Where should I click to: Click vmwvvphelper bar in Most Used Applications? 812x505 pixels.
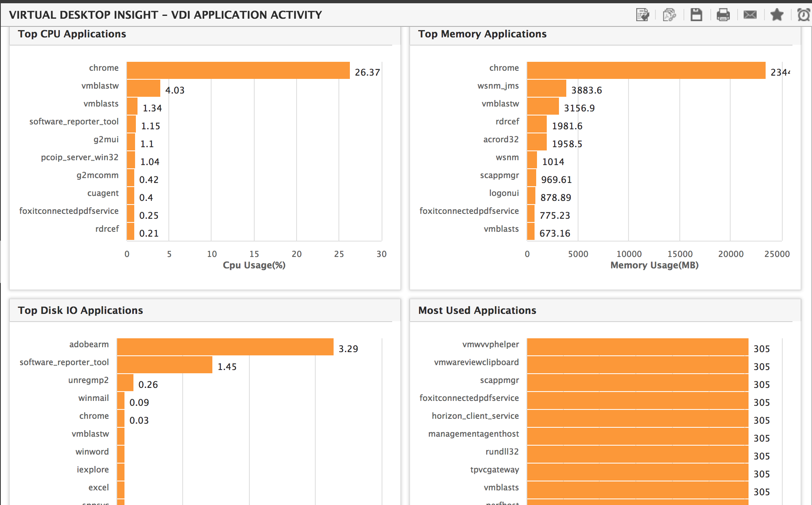tap(637, 347)
